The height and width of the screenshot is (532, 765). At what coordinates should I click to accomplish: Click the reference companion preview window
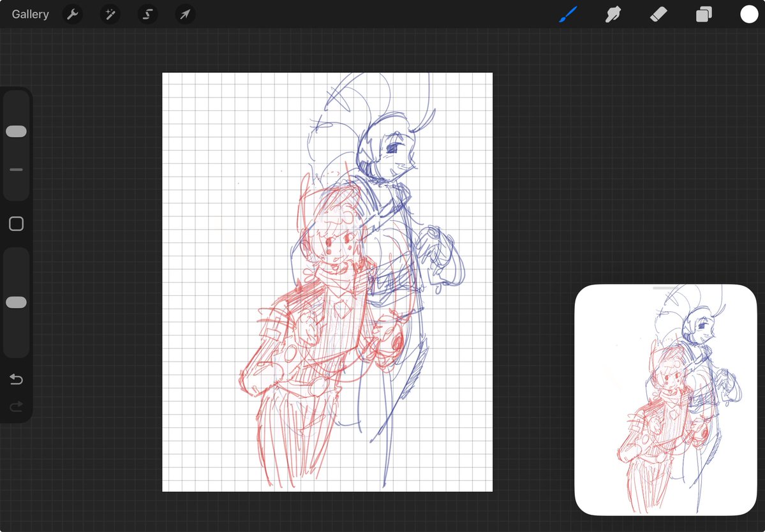[x=665, y=400]
